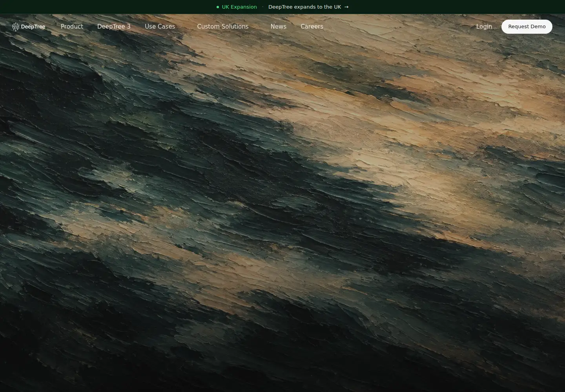Click the green UK Expansion label
This screenshot has height=392, width=565.
click(239, 7)
